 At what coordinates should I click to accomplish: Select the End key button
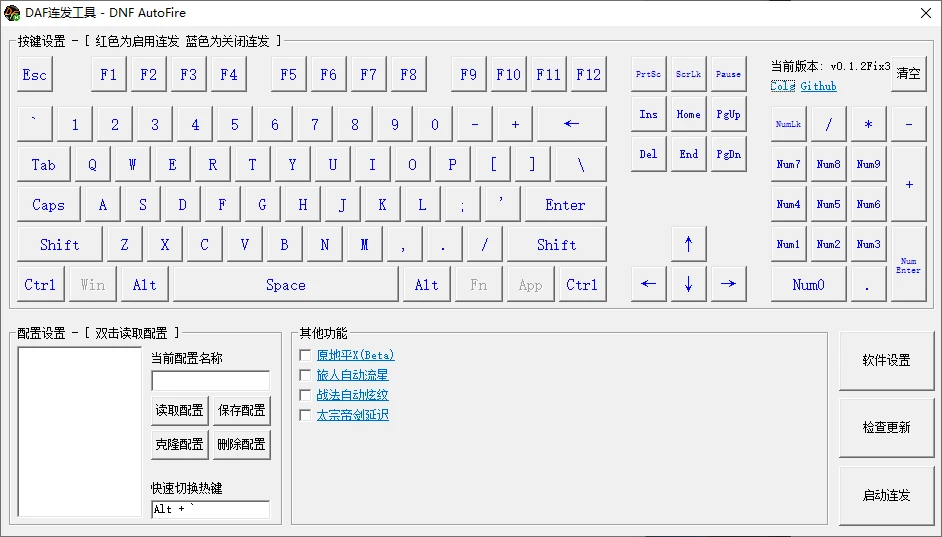pos(688,154)
